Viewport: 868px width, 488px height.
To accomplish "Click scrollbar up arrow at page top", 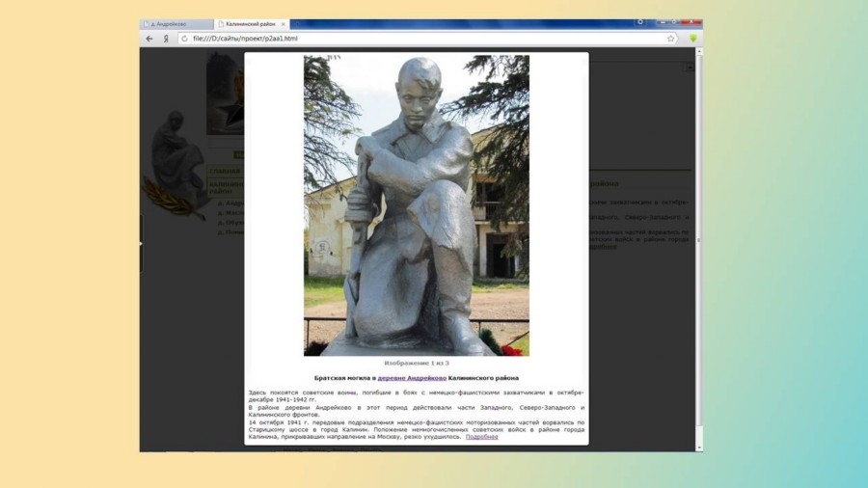I will [x=699, y=52].
